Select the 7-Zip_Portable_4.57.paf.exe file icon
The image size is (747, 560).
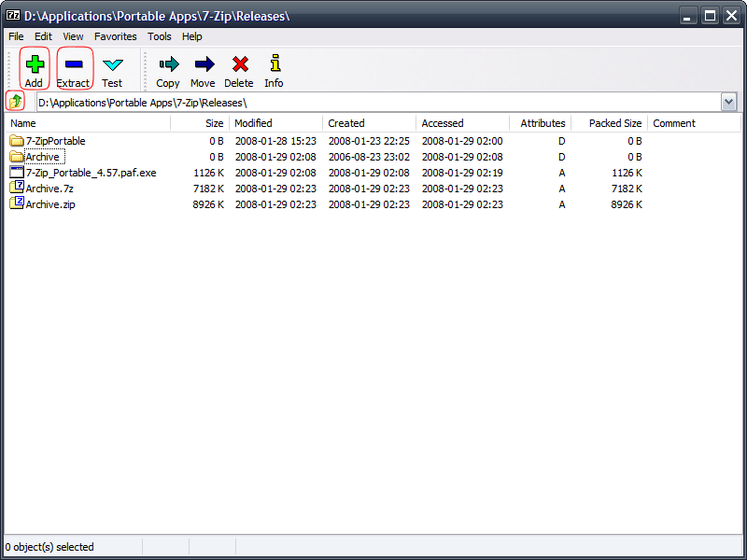tap(17, 173)
